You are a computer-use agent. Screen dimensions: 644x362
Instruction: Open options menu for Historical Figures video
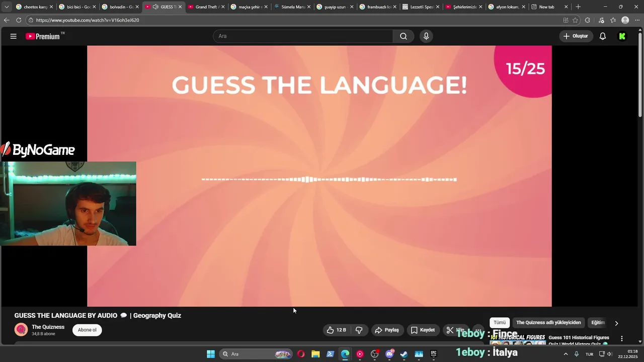[622, 339]
